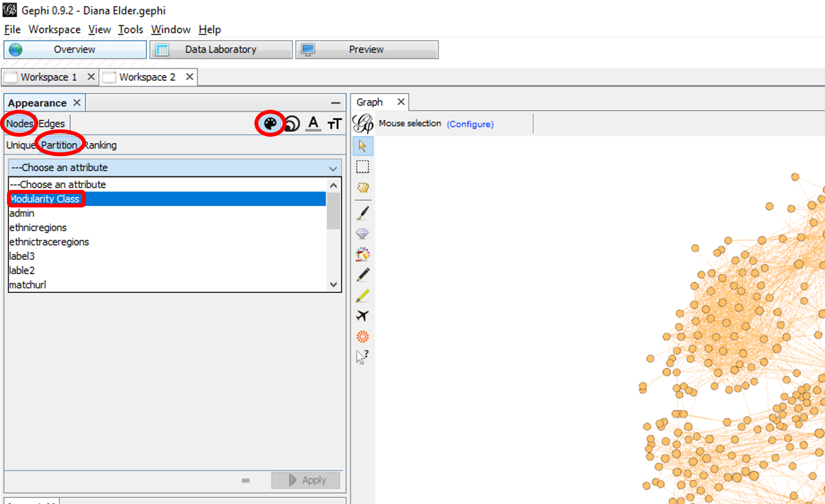The height and width of the screenshot is (504, 825).
Task: Select the '---Choose an attribute' list entry
Action: tap(167, 184)
